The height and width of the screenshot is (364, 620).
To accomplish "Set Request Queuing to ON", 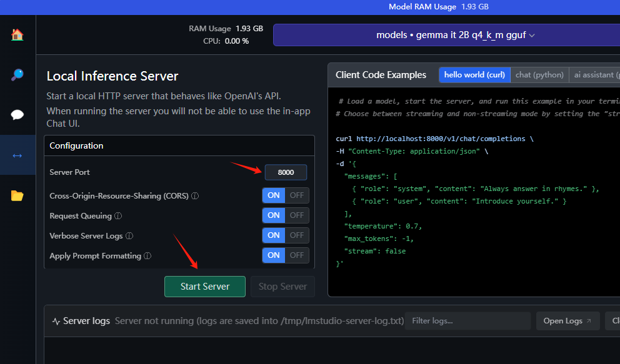I will tap(274, 215).
